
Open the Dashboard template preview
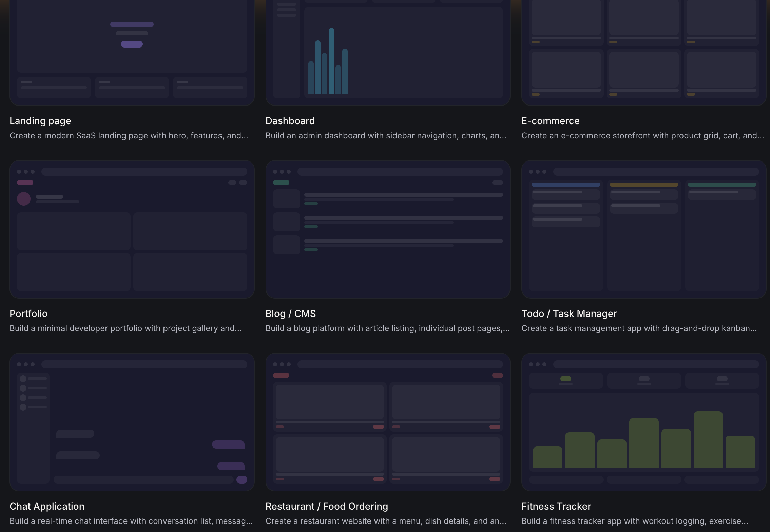point(388,53)
